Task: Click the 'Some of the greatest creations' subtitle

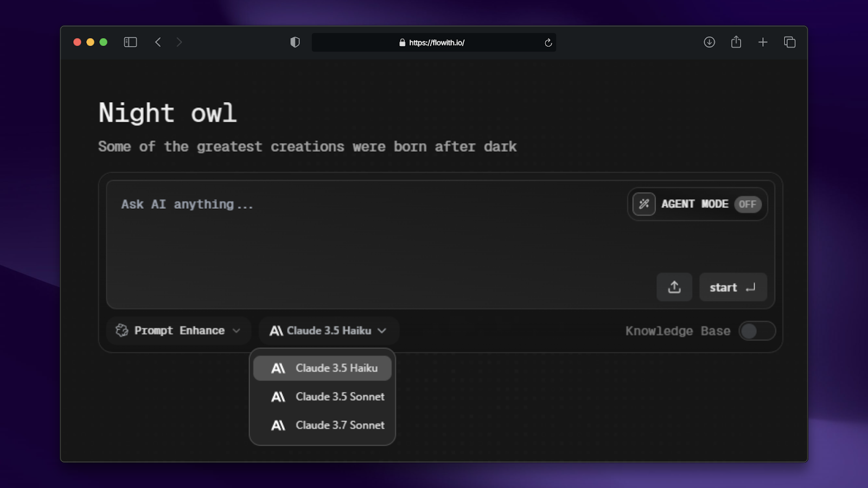Action: click(x=308, y=147)
